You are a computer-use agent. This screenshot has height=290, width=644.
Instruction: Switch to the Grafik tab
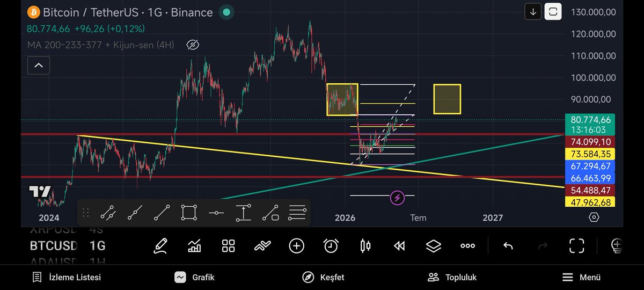tap(194, 278)
